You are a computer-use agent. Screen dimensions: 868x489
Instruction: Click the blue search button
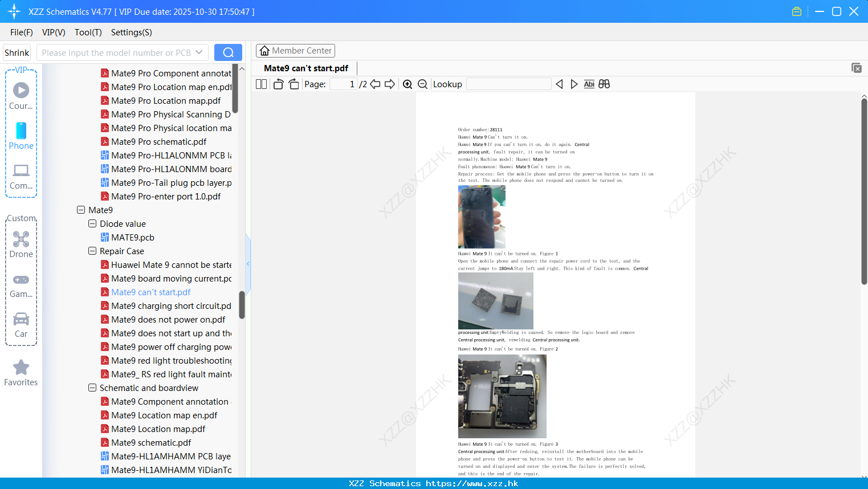(x=228, y=52)
